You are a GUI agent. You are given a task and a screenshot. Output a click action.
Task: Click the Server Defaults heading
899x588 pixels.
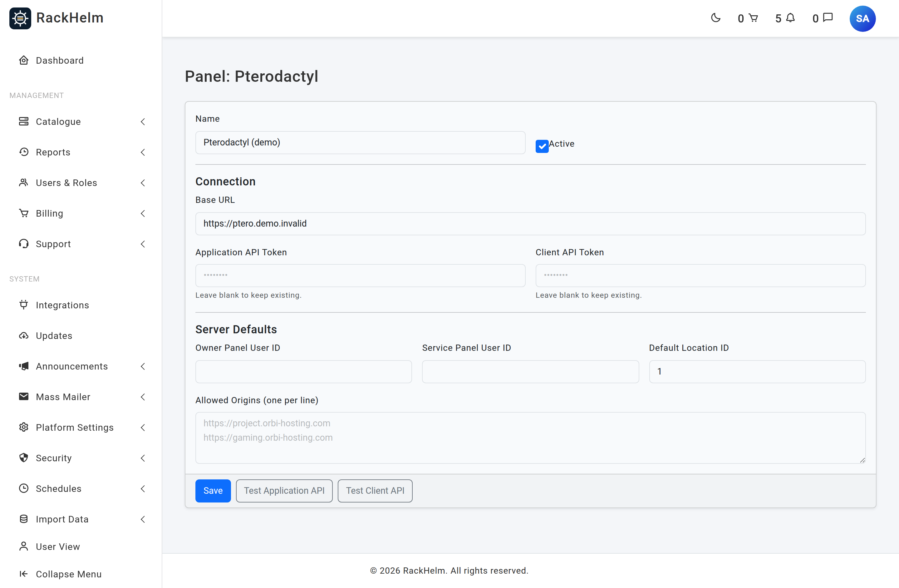236,329
